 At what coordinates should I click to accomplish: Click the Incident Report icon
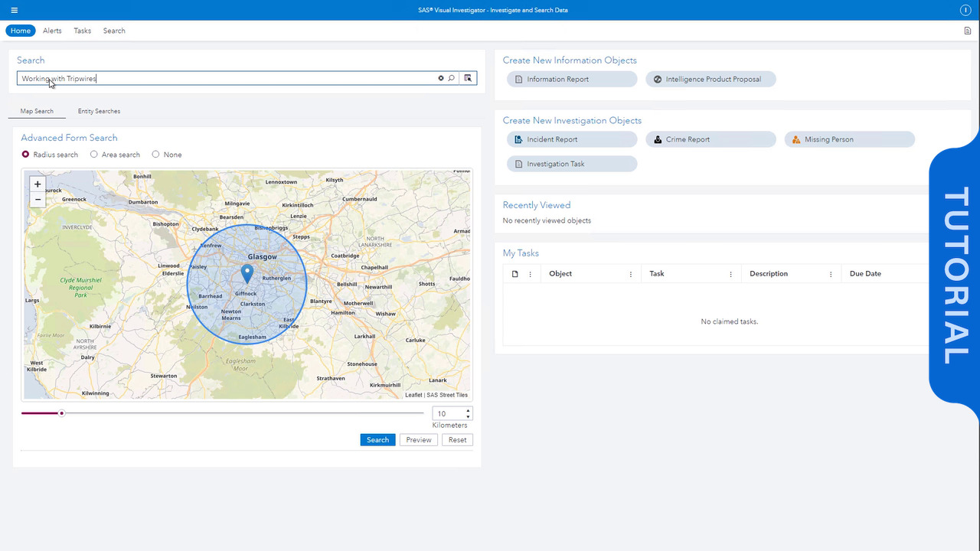pyautogui.click(x=518, y=139)
